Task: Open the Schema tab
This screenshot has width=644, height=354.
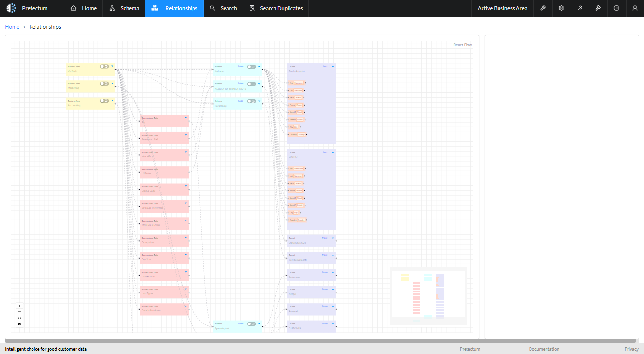Action: 124,8
